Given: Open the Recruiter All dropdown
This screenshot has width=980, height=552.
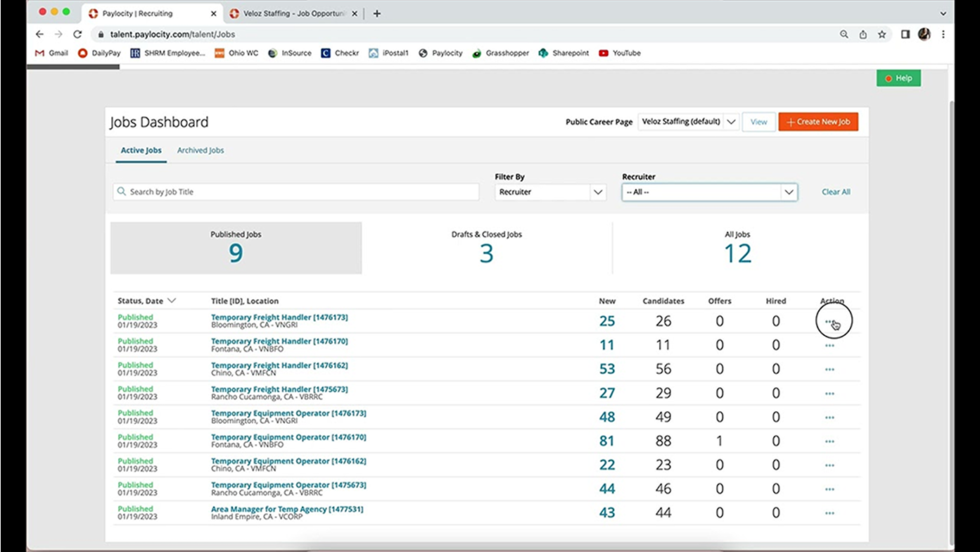Looking at the screenshot, I should click(709, 192).
